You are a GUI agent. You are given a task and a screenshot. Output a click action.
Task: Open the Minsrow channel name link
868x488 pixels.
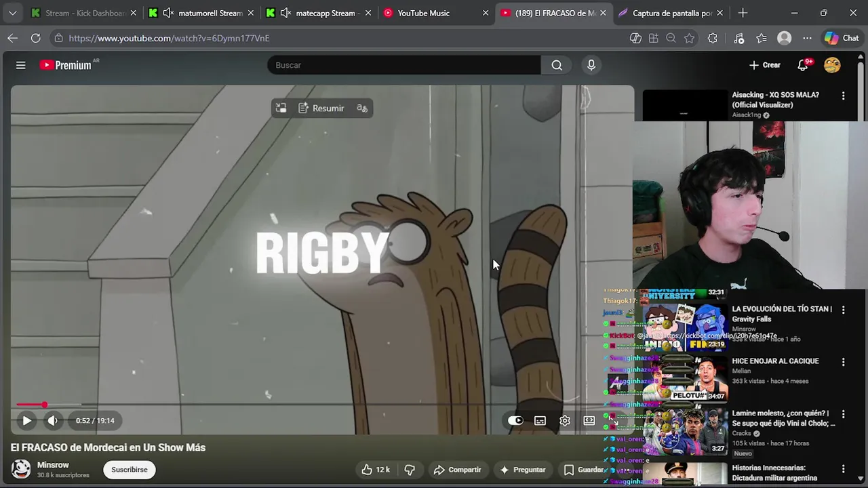click(53, 465)
